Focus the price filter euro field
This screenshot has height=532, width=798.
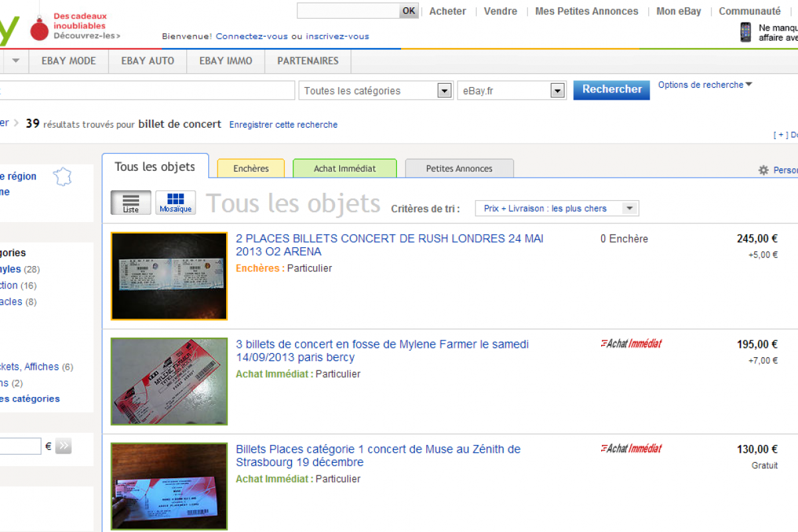click(21, 446)
